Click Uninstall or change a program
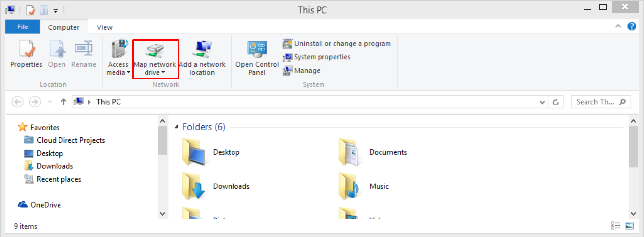 337,44
